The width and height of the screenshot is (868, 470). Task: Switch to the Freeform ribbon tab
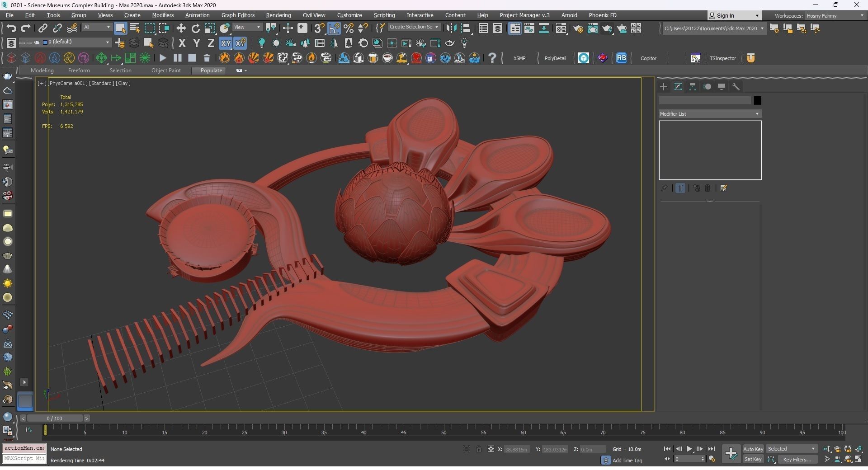pos(79,70)
